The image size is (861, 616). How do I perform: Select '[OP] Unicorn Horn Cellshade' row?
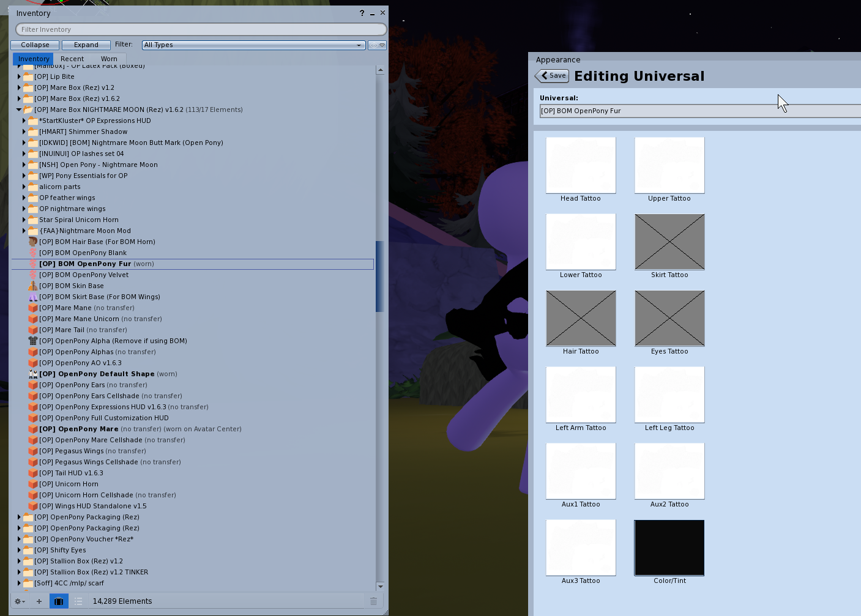pos(192,495)
